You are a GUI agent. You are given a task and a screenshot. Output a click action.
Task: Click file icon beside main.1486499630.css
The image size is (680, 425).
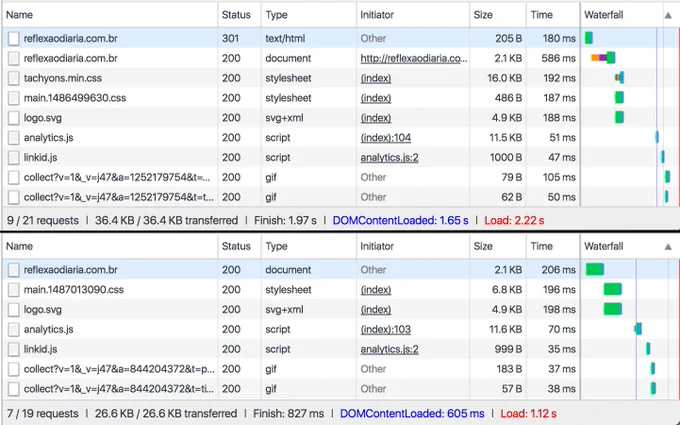click(13, 98)
